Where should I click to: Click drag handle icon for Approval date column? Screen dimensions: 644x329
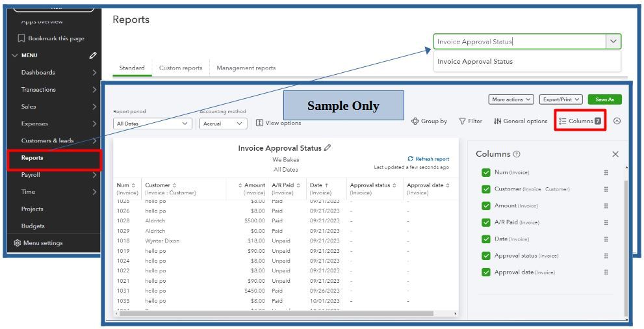coord(606,272)
